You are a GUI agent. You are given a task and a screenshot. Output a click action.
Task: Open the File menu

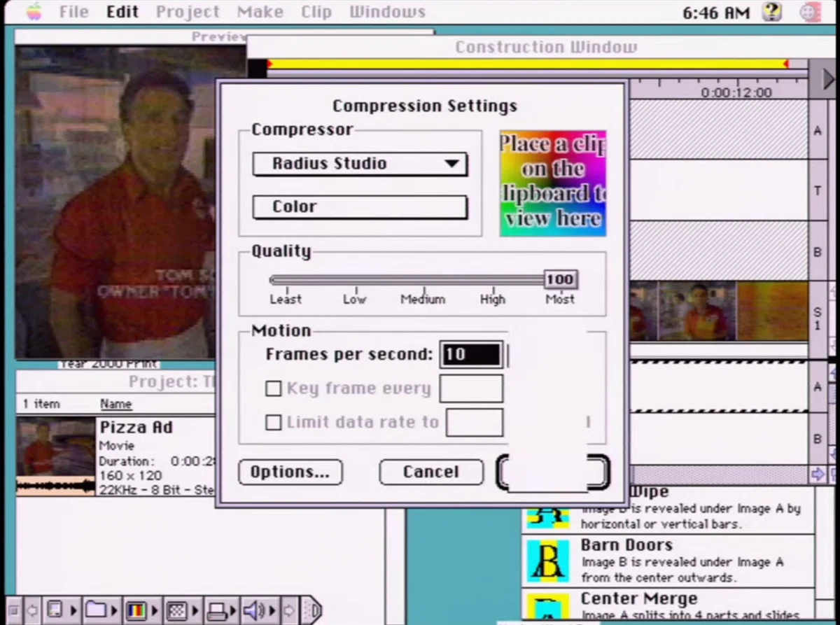click(x=73, y=12)
